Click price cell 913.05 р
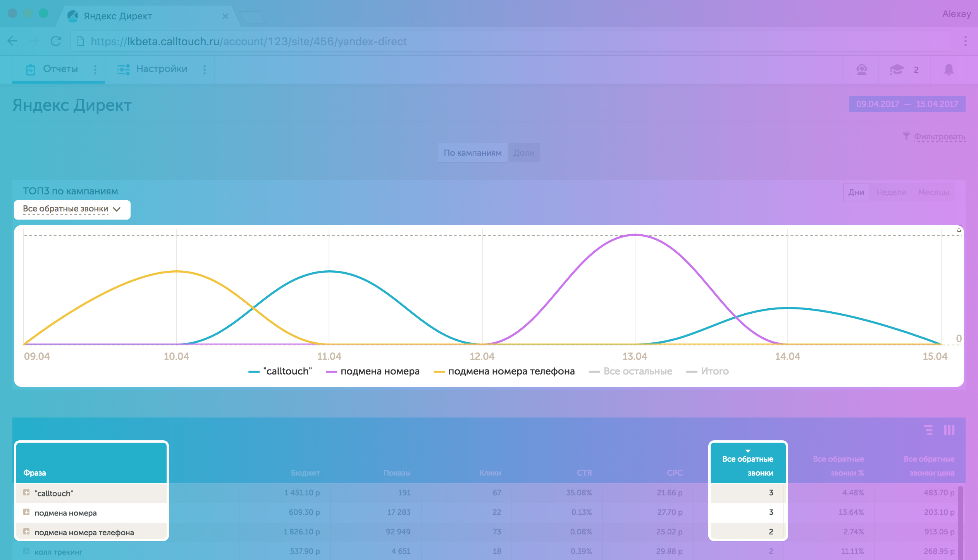978x560 pixels. (939, 532)
